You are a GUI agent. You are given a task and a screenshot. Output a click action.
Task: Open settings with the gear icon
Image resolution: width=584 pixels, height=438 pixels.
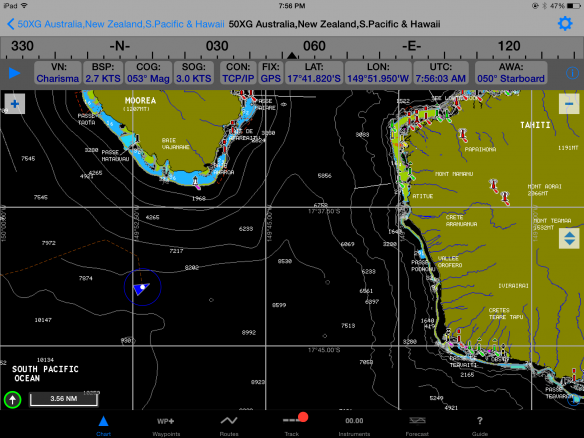565,24
